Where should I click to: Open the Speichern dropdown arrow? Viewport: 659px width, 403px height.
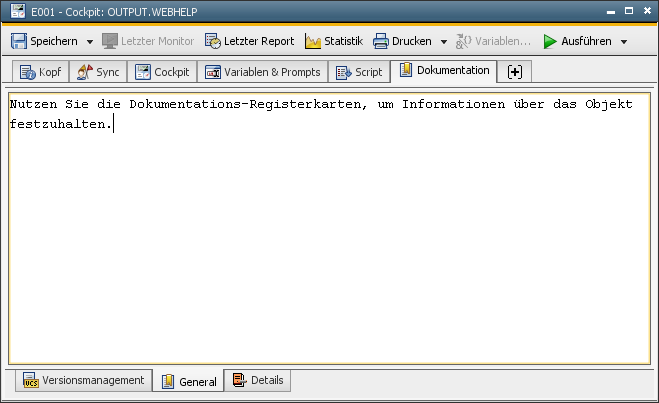coord(90,42)
